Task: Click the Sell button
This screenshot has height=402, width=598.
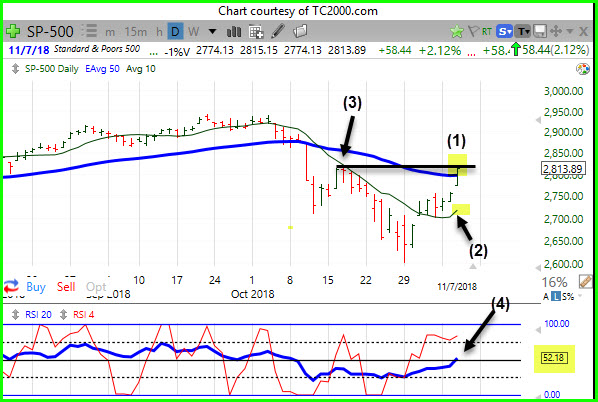Action: coord(66,286)
